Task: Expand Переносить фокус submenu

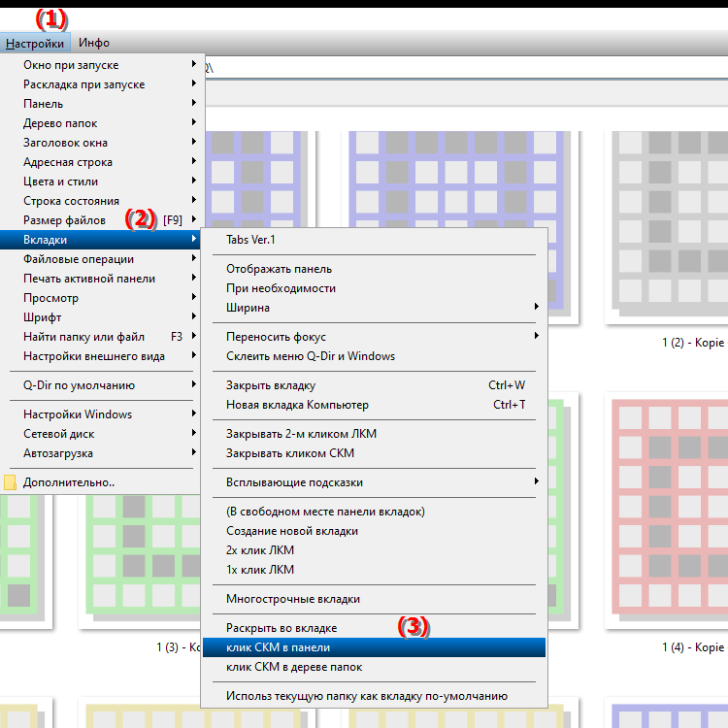Action: click(375, 337)
